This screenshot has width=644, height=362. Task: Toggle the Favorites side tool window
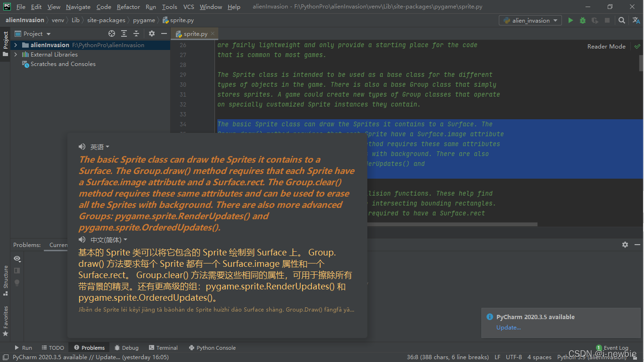click(5, 321)
